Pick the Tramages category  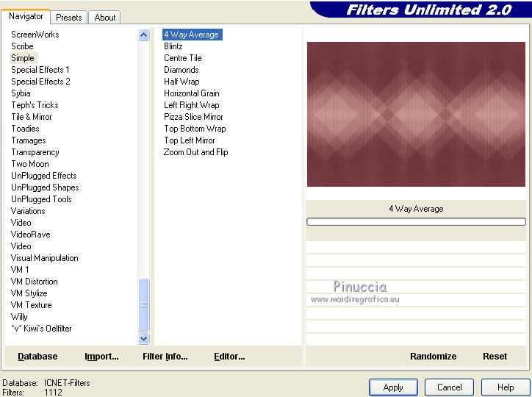(x=29, y=140)
